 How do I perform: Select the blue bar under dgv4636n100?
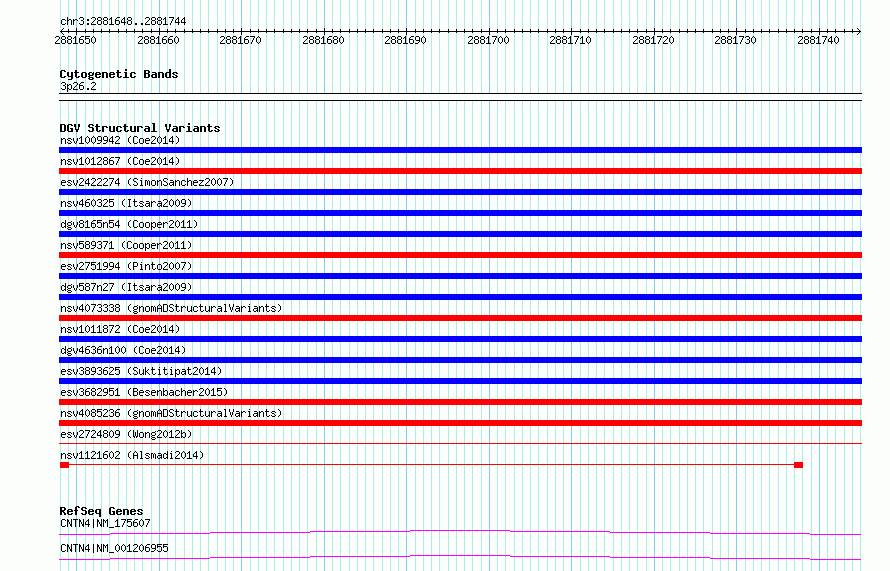[460, 360]
